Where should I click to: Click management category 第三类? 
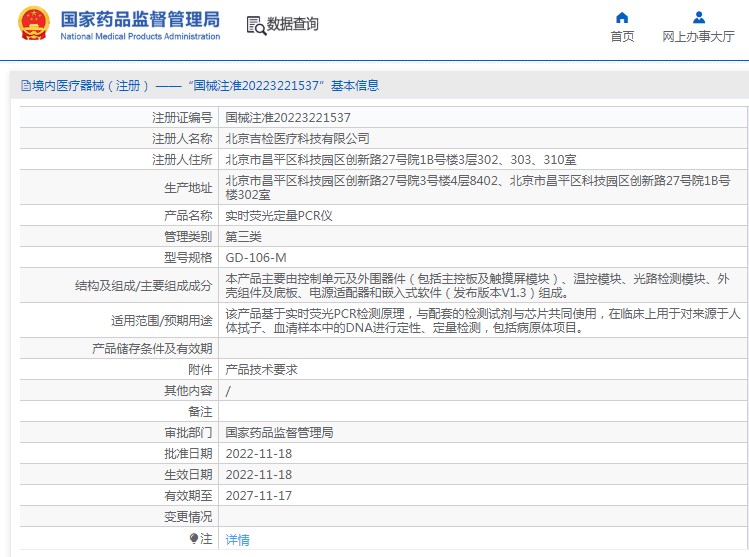click(x=243, y=236)
